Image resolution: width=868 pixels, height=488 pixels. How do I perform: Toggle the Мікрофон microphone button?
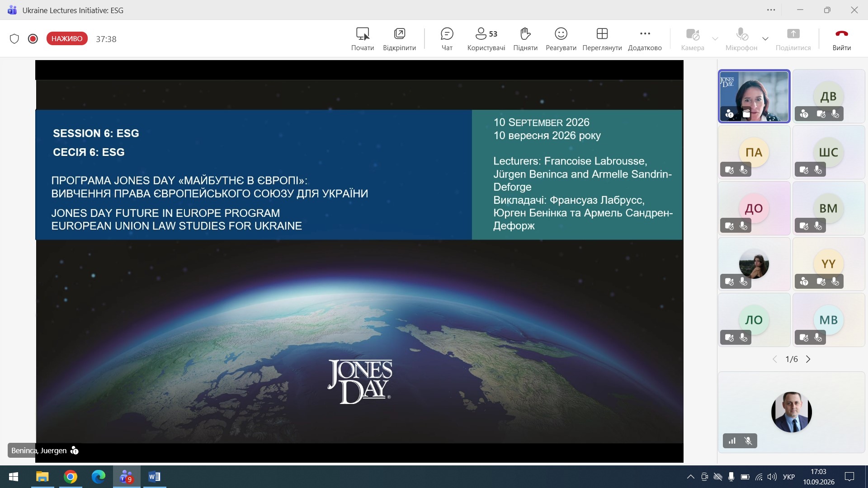pyautogui.click(x=741, y=39)
